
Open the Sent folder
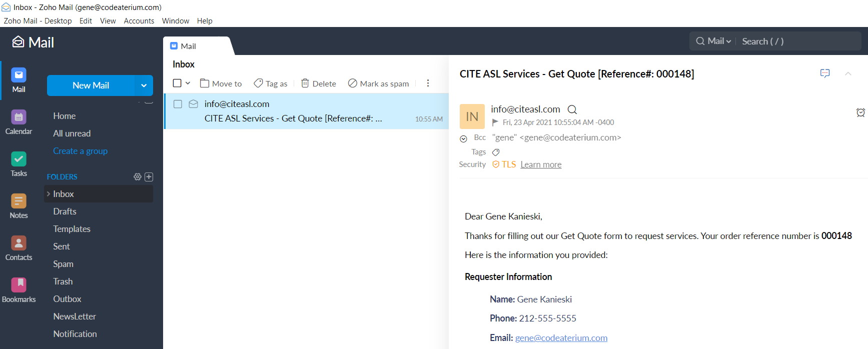(x=62, y=246)
